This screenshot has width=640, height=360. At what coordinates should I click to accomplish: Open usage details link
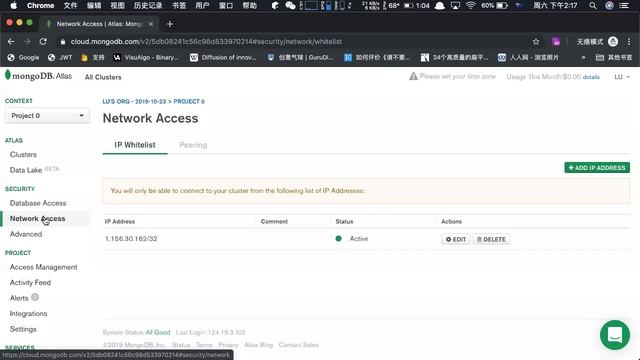pyautogui.click(x=591, y=77)
